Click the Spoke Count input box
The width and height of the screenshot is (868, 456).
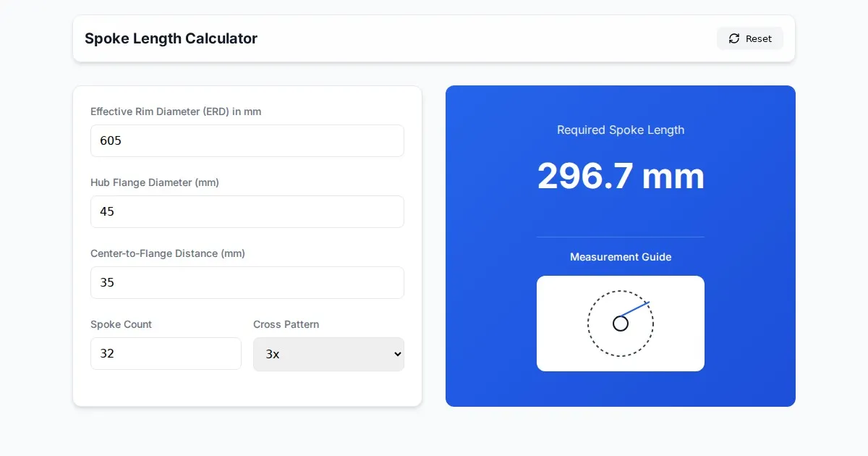(166, 353)
